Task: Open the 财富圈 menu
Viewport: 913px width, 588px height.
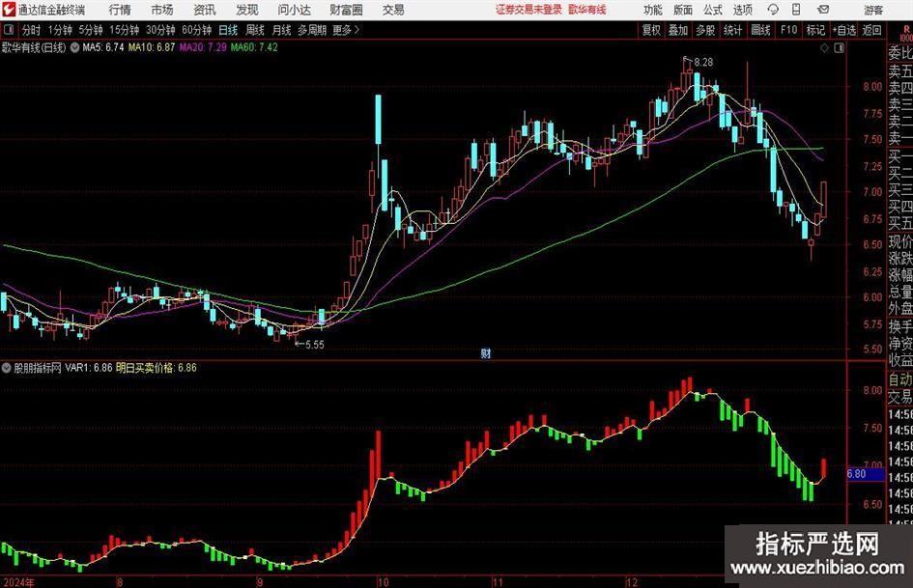Action: tap(346, 10)
